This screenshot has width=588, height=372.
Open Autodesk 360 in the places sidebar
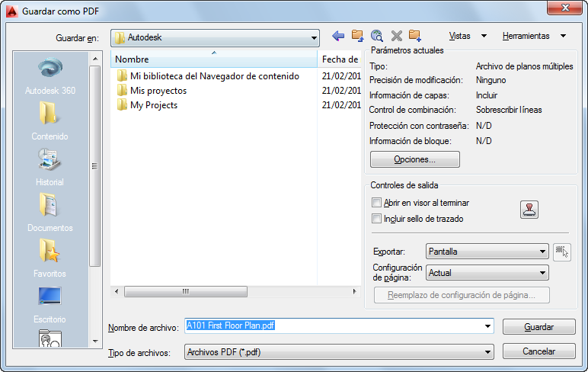[50, 75]
